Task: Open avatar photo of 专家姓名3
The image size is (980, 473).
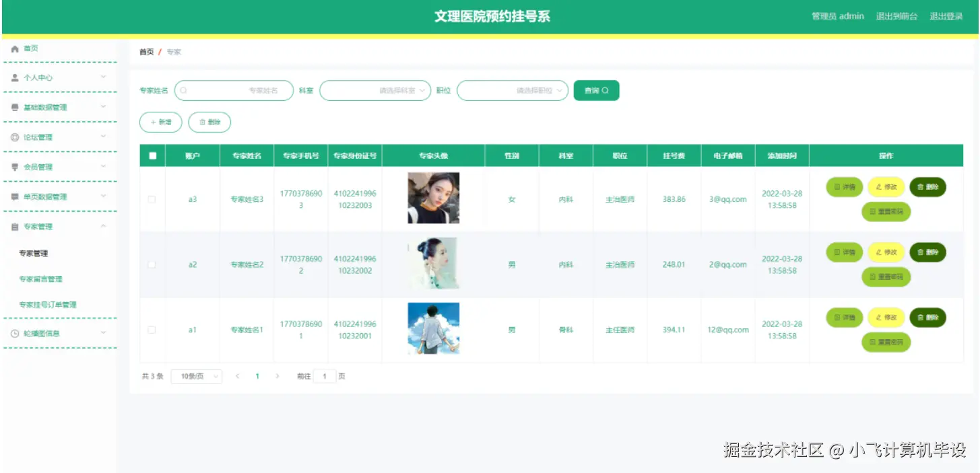Action: [x=433, y=198]
